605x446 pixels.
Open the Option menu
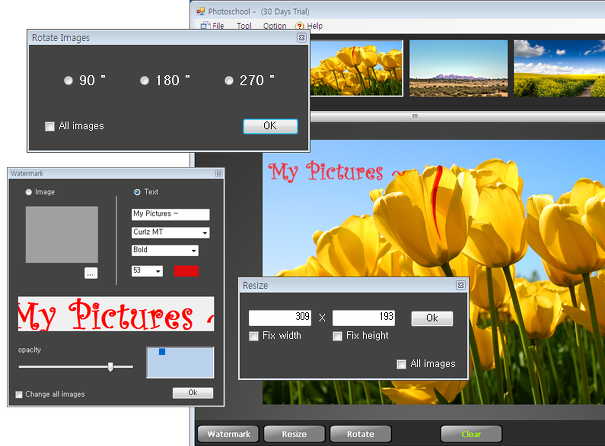click(274, 26)
